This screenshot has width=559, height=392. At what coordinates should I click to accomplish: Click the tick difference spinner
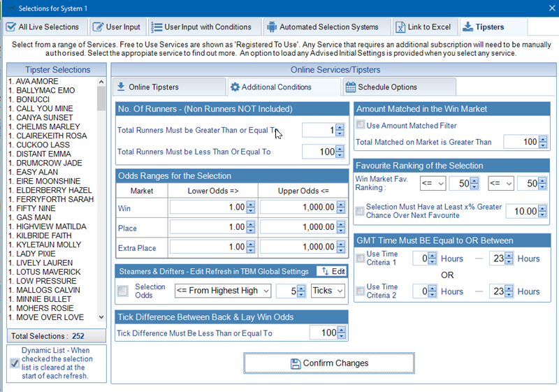341,333
